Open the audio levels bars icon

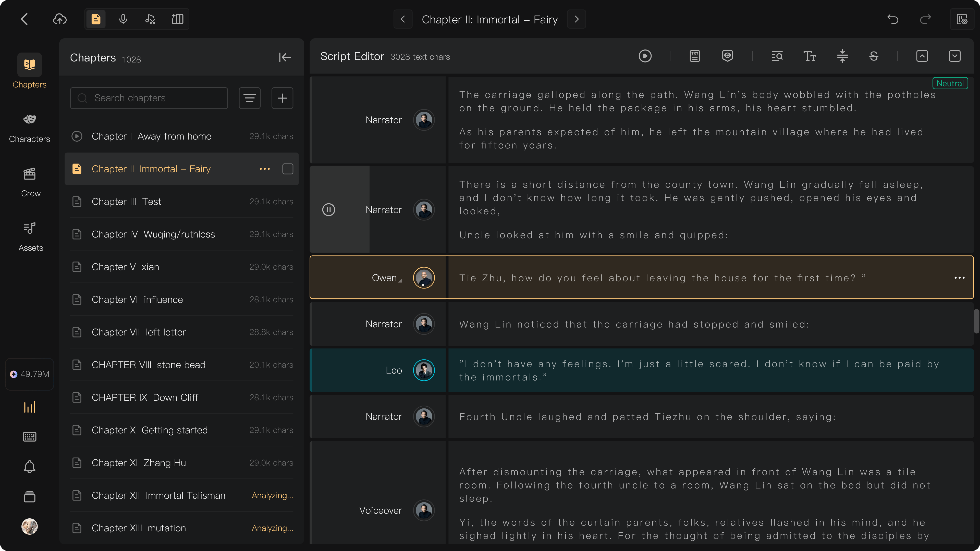(29, 407)
